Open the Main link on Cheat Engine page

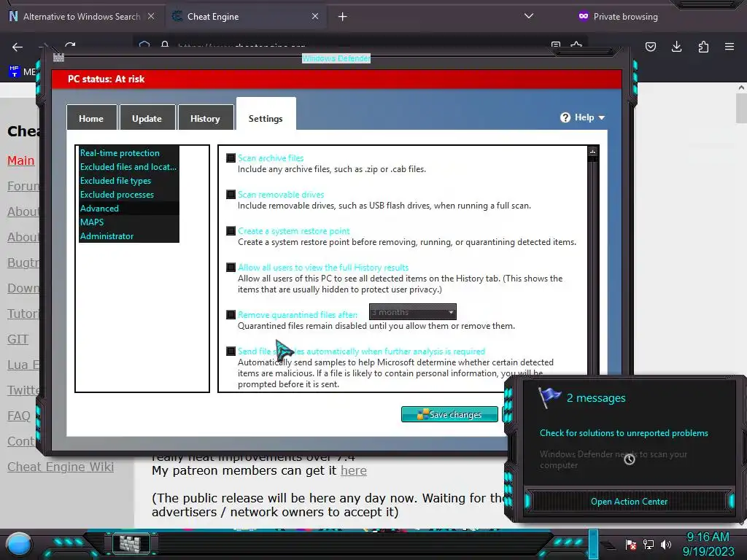(x=21, y=160)
